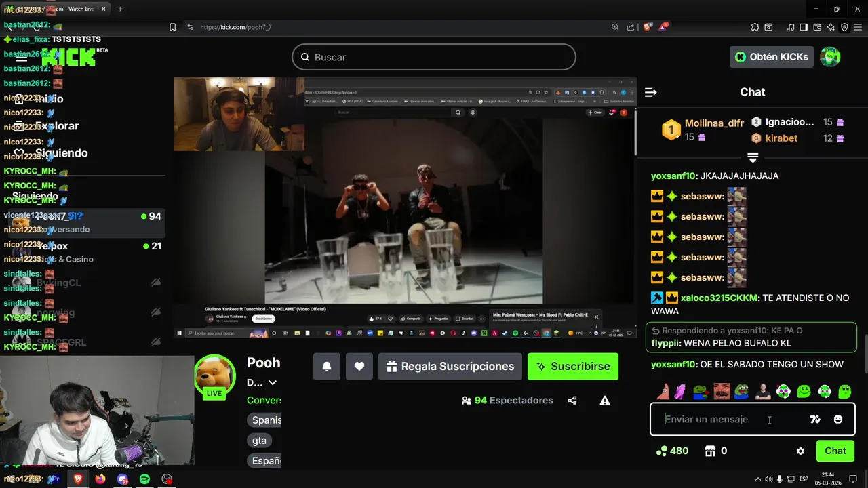Screen dimensions: 868x488
Task: Follow Pooh with the heart button
Action: [x=359, y=366]
